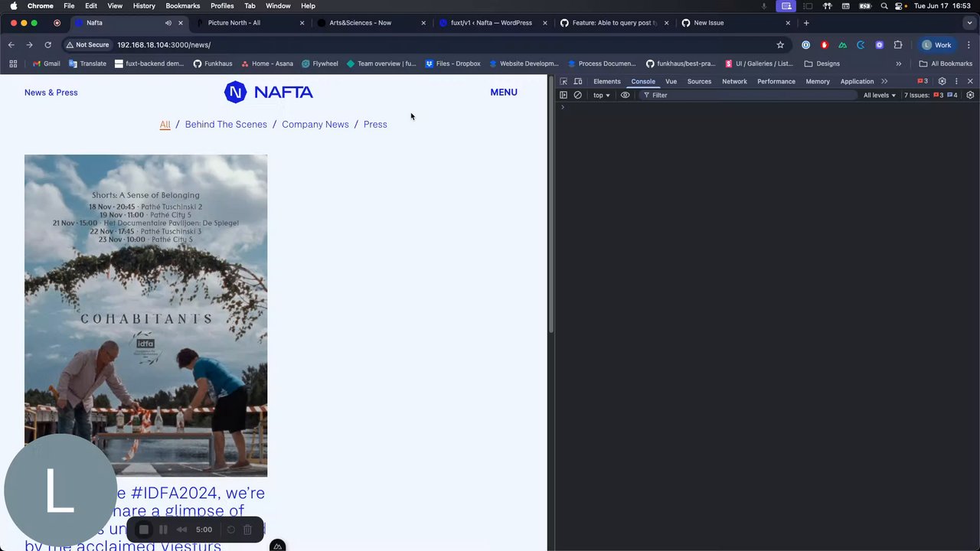Switch to the Vue tab
The height and width of the screenshot is (551, 980).
click(671, 81)
